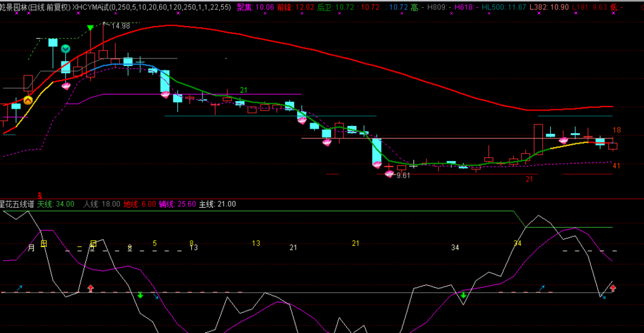
Task: Click the L382: 10.90 value
Action: coord(549,7)
